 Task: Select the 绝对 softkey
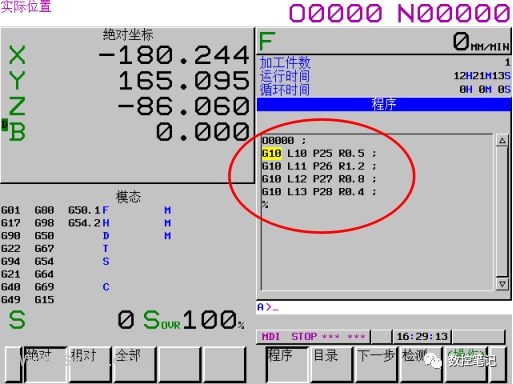(x=45, y=364)
